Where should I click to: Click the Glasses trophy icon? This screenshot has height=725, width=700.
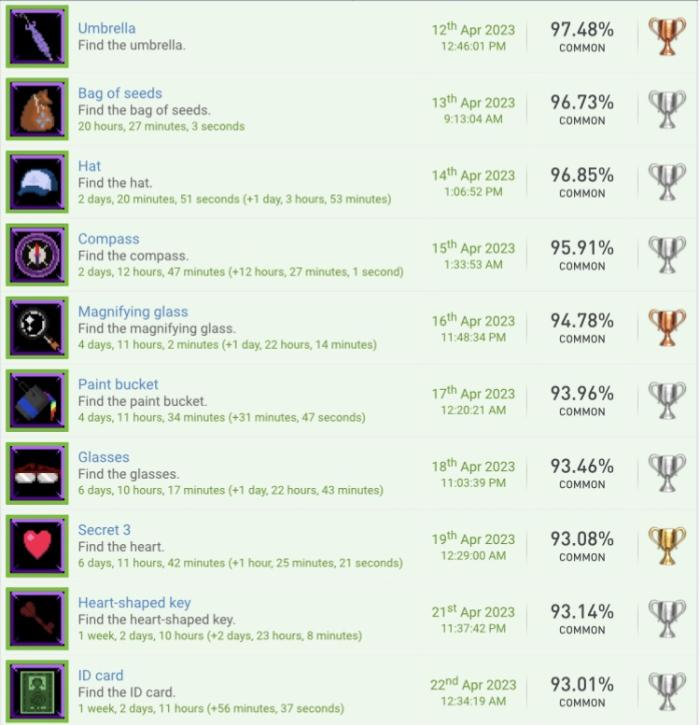click(37, 473)
